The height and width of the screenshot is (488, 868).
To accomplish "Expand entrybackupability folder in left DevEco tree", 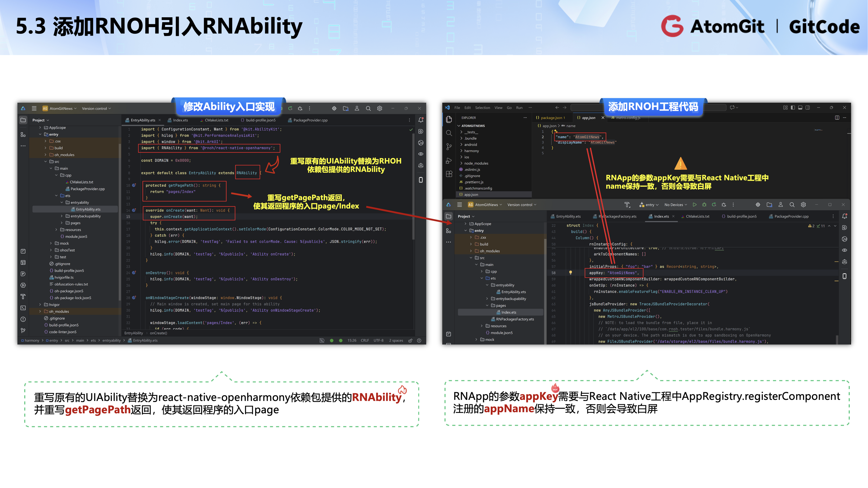I will [62, 216].
